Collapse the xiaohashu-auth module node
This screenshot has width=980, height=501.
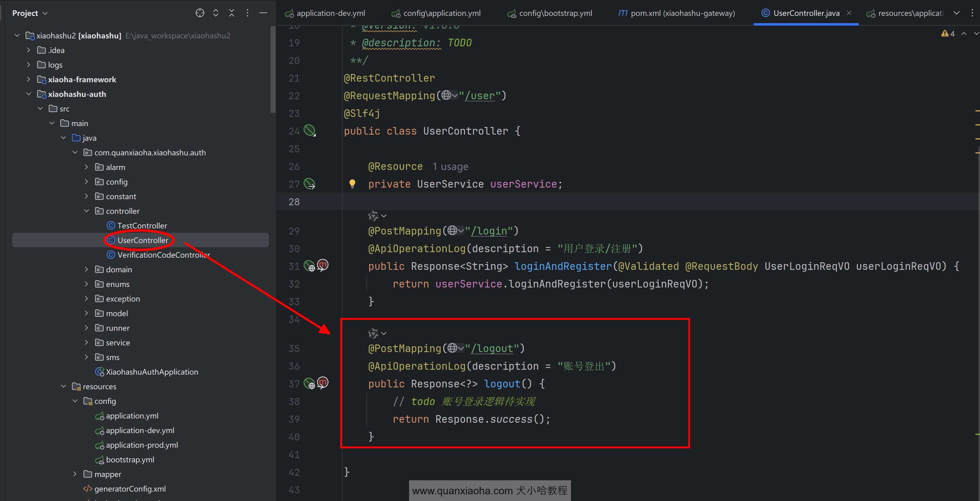tap(29, 94)
